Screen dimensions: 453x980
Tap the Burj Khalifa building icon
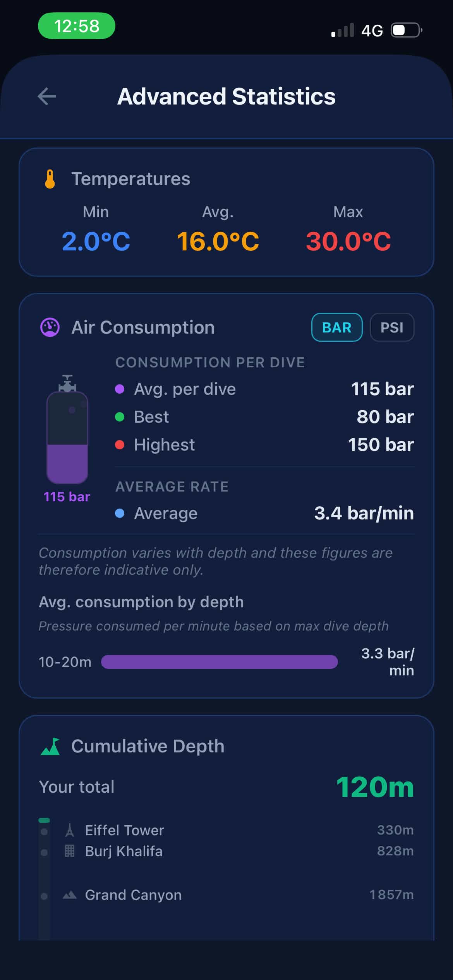[x=70, y=851]
